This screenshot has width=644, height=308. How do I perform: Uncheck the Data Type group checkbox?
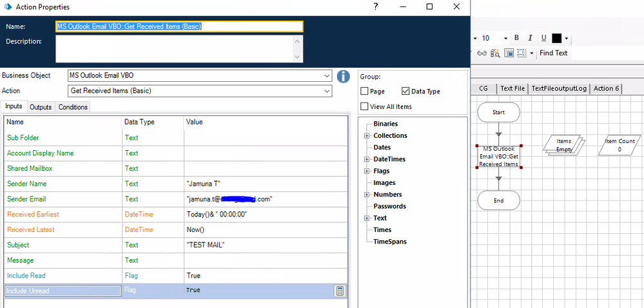coord(405,91)
